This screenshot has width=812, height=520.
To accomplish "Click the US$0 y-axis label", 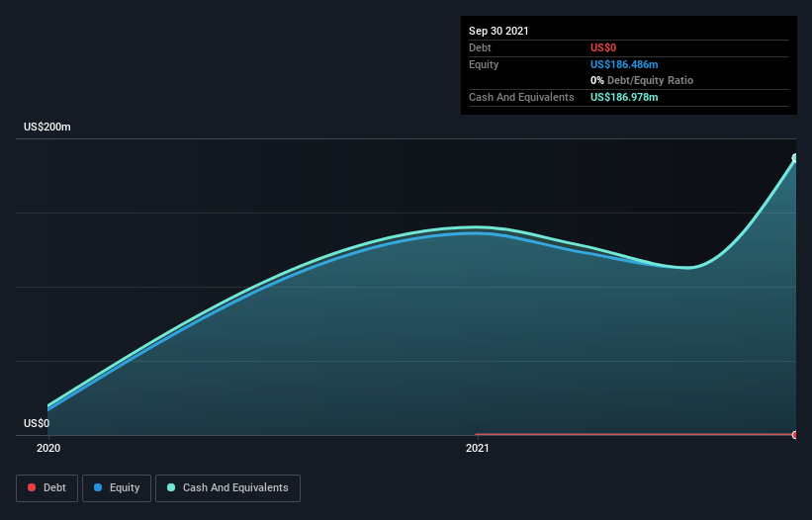I will tap(37, 423).
